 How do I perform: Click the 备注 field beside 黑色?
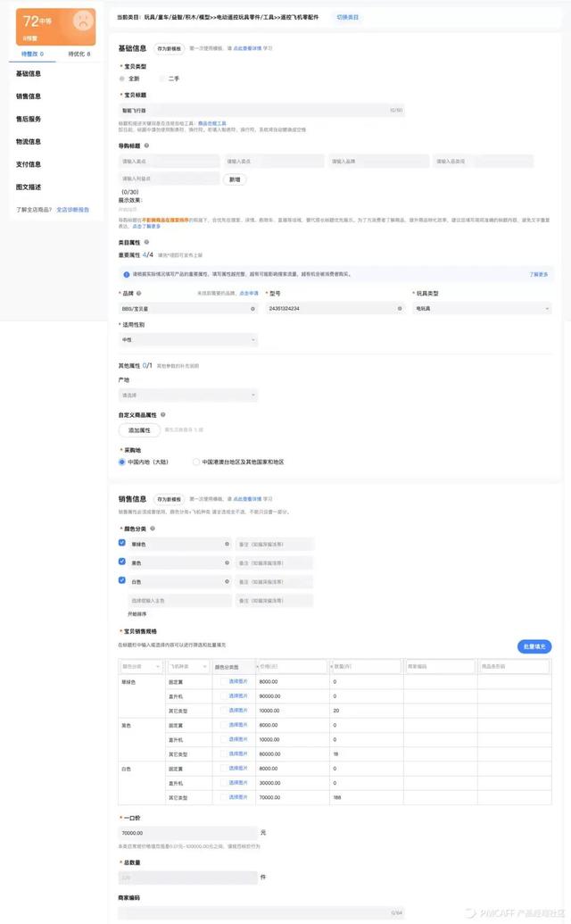pos(274,563)
